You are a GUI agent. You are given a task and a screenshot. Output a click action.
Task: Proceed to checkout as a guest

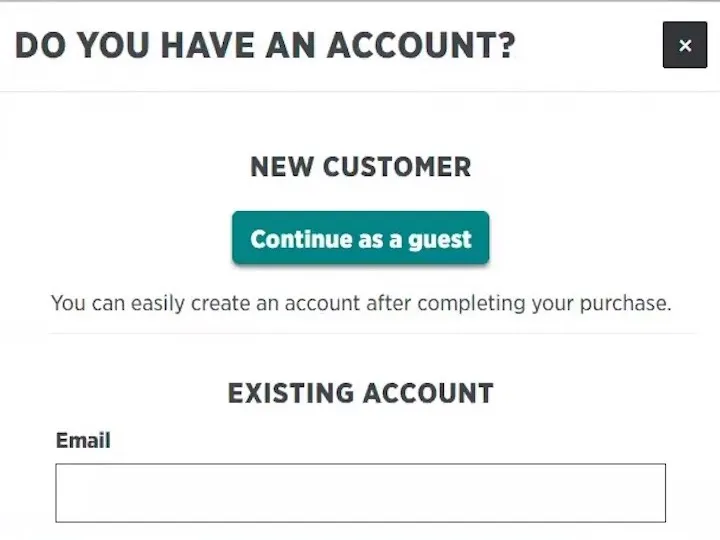point(360,239)
